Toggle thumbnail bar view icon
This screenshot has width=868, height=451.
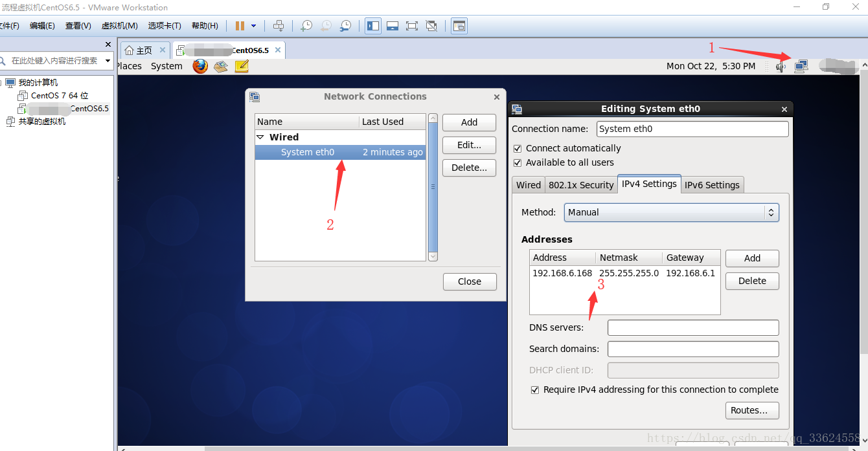click(393, 26)
